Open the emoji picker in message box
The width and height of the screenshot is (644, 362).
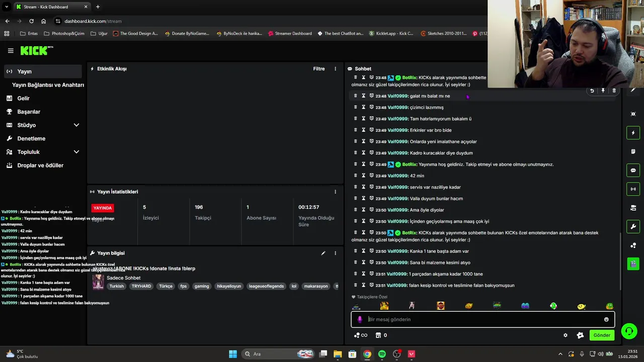click(x=606, y=319)
